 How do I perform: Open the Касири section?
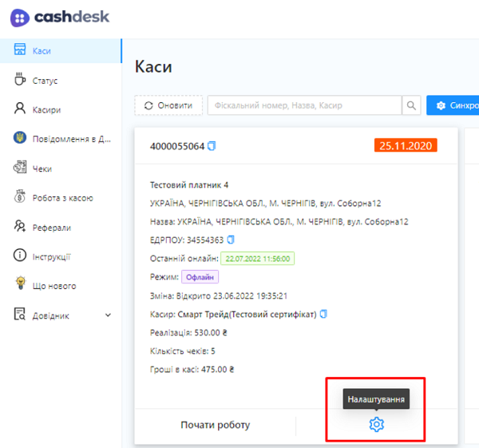pyautogui.click(x=46, y=109)
